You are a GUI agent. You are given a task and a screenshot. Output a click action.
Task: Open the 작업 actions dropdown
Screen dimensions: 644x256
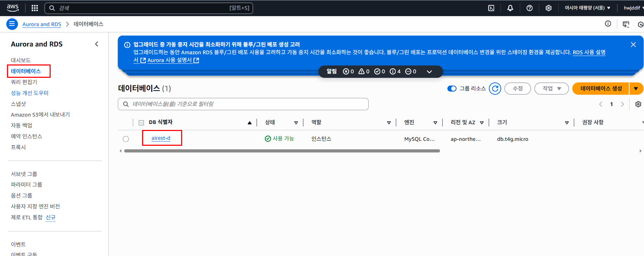(551, 88)
